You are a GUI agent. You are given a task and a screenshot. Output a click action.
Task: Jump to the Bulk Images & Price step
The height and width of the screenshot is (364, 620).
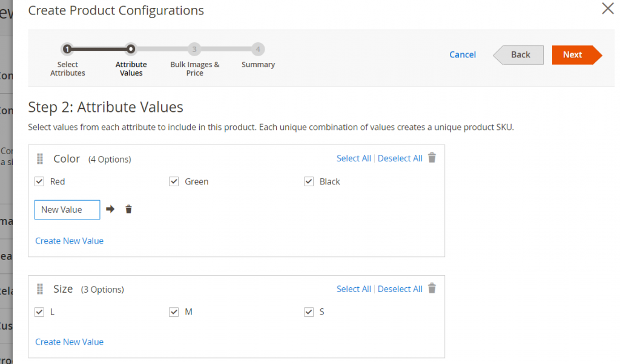click(194, 49)
